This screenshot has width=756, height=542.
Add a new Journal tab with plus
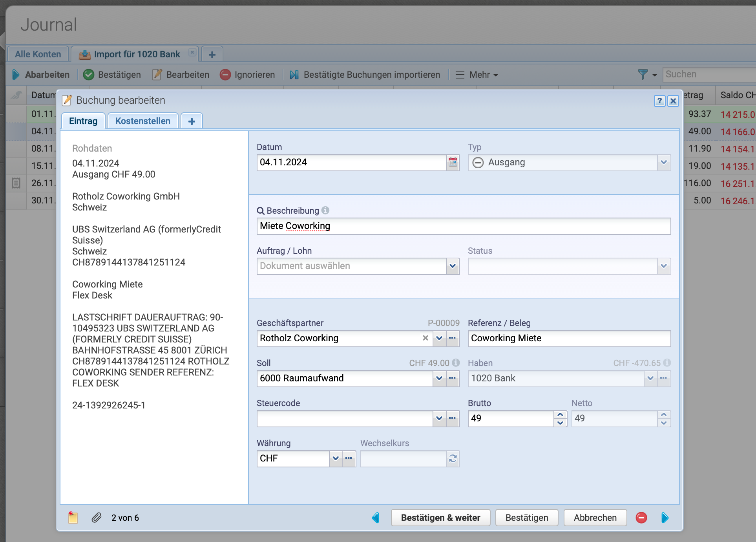coord(212,54)
